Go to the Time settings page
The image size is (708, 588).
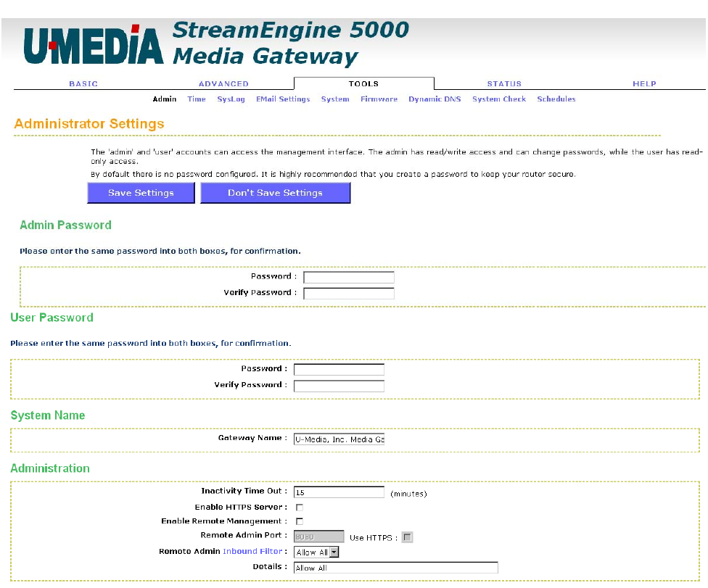coord(197,99)
